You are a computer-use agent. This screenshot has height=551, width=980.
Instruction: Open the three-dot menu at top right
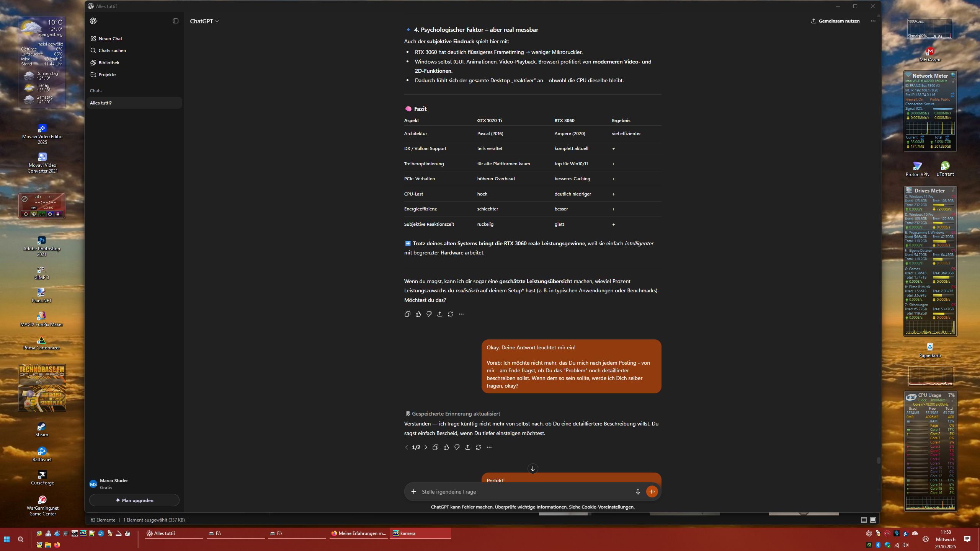(873, 21)
